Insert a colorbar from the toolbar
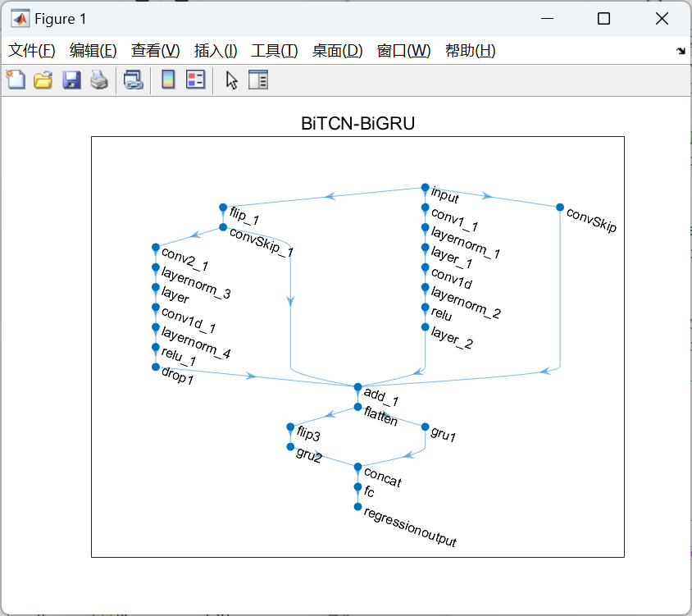This screenshot has width=692, height=616. [x=168, y=80]
